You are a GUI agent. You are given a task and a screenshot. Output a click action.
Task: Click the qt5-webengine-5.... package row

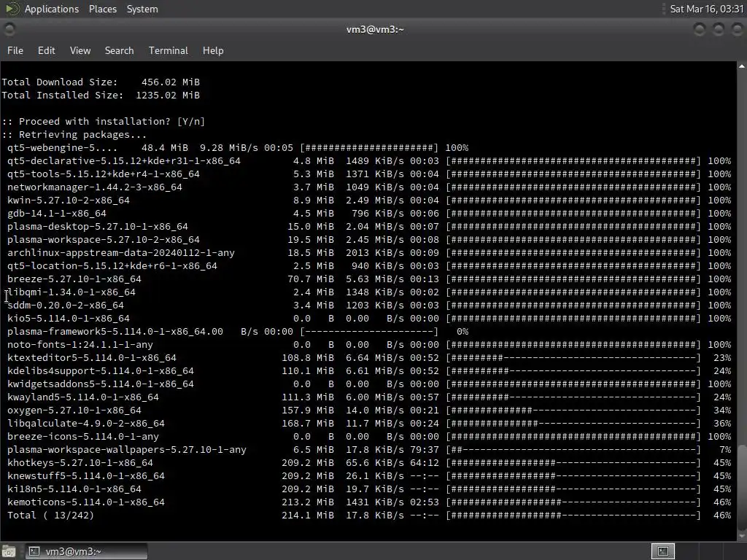[x=238, y=147]
